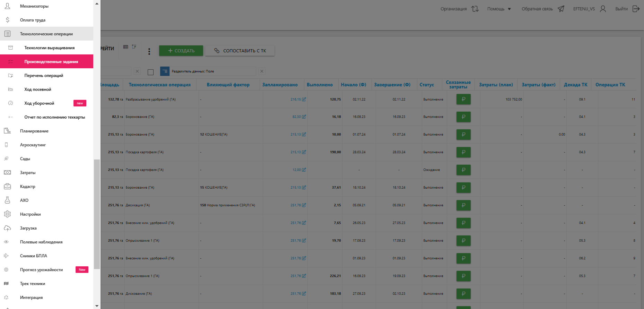644x309 pixels.
Task: Toggle the checkbox beside the data separator
Action: (150, 72)
